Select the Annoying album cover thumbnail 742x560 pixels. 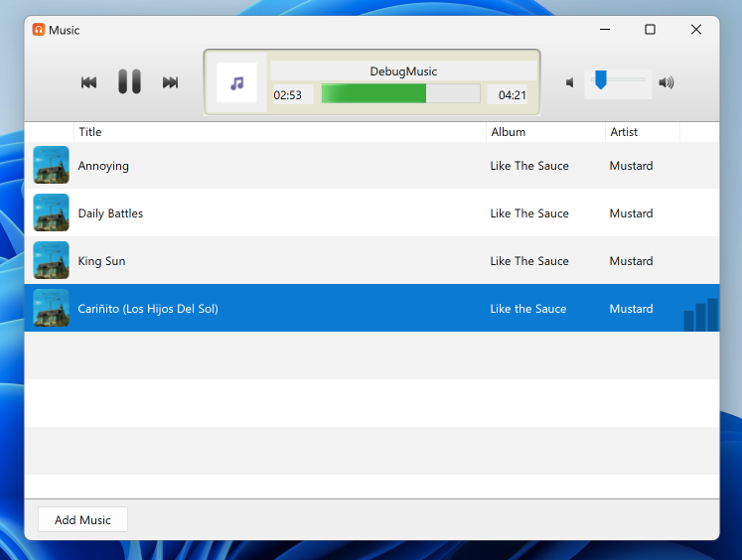51,165
